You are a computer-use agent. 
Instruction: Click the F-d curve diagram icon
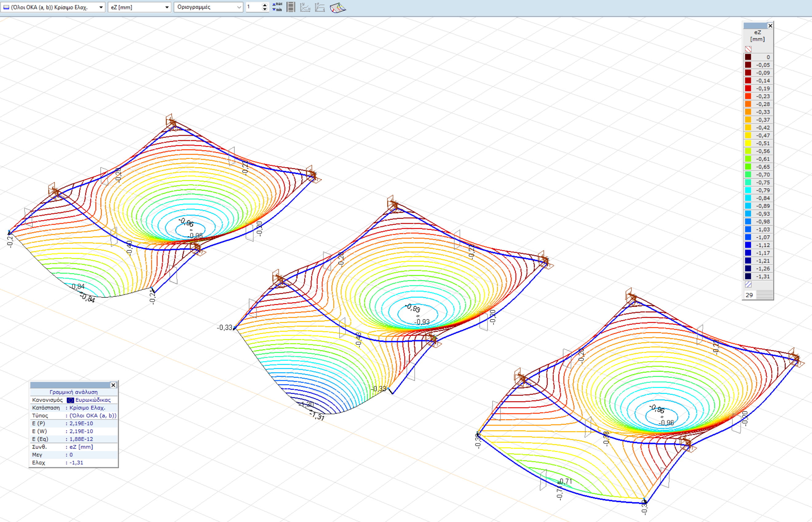(x=320, y=7)
